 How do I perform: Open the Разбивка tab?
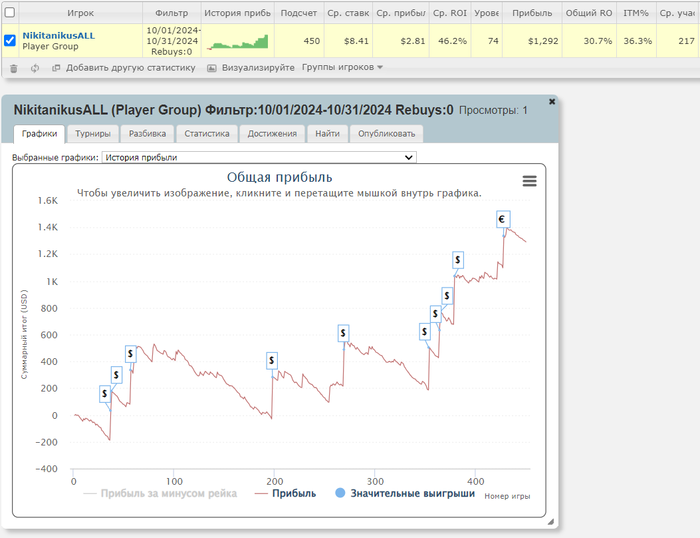[x=147, y=133]
